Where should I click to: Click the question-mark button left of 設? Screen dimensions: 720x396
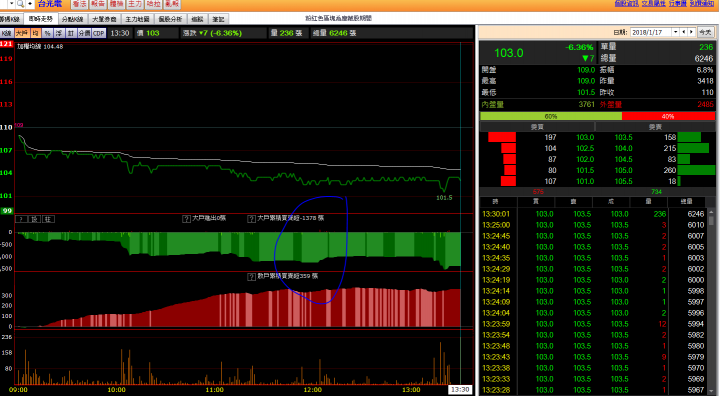click(x=22, y=219)
